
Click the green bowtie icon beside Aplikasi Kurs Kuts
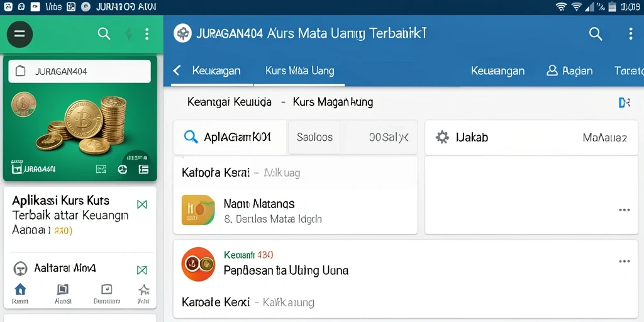(142, 204)
